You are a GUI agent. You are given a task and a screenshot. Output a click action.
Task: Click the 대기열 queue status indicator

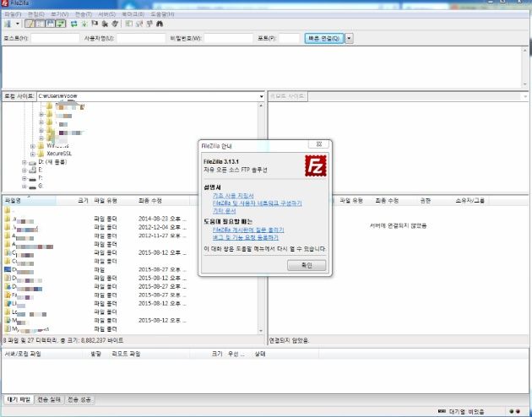[462, 412]
